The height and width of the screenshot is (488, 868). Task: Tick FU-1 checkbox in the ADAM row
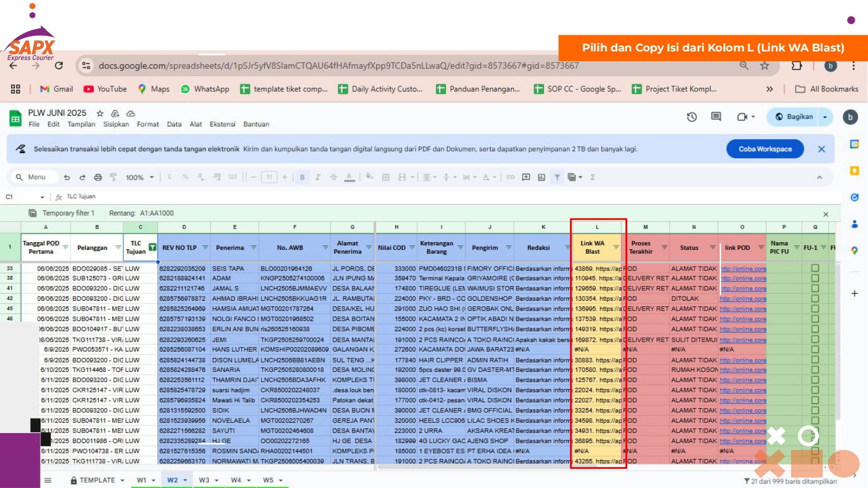click(815, 278)
